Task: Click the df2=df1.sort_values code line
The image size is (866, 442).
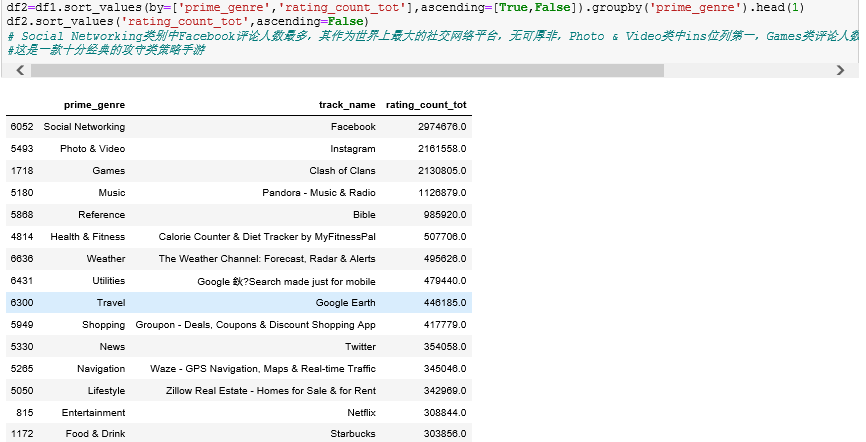Action: point(405,8)
